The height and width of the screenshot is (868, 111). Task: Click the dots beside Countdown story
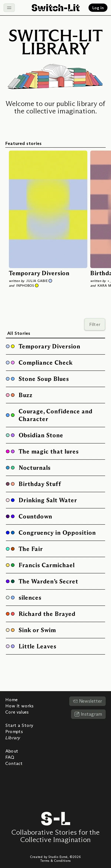(10, 516)
